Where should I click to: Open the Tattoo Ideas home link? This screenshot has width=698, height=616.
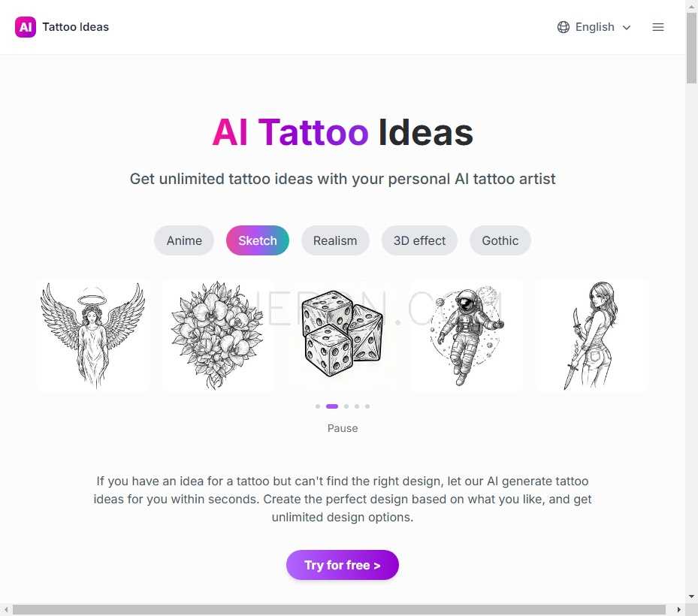point(75,27)
